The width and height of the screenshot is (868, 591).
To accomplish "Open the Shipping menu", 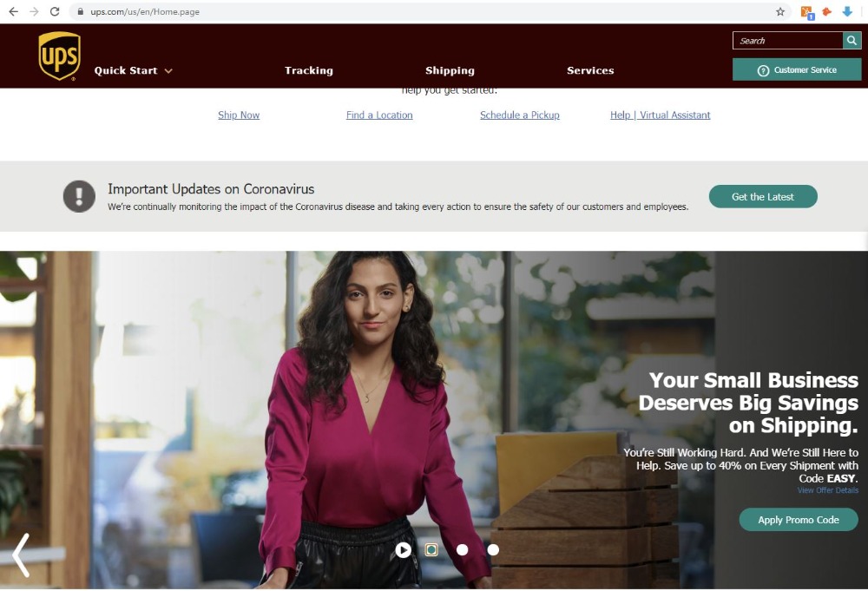I will click(x=450, y=70).
